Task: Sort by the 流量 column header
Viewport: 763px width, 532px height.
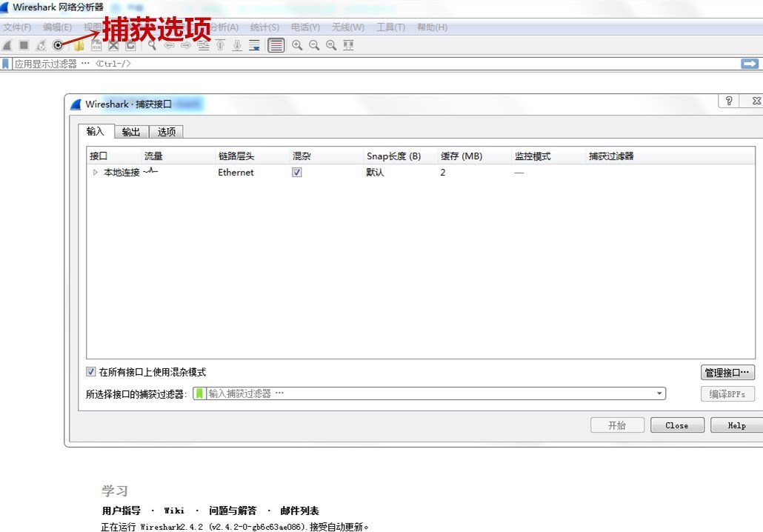Action: [178, 156]
